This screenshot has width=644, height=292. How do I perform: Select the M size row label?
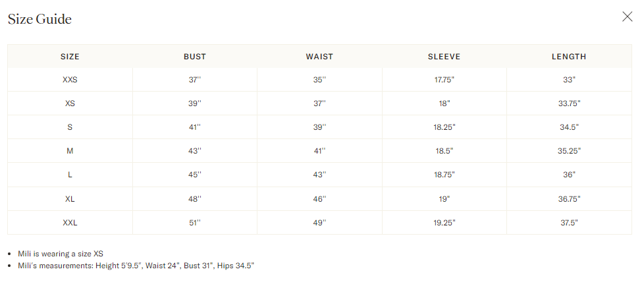click(x=70, y=151)
